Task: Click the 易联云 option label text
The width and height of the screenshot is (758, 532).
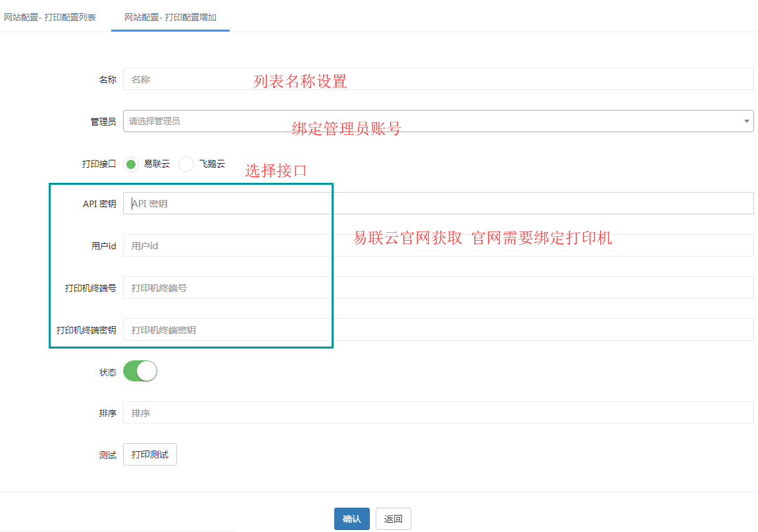Action: (157, 164)
